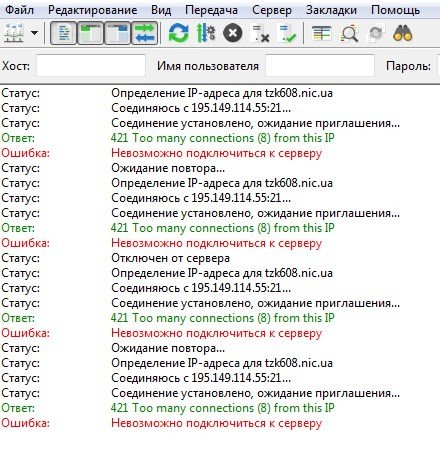This screenshot has height=452, width=440.
Task: Open the Site Manager icon
Action: pos(14,33)
